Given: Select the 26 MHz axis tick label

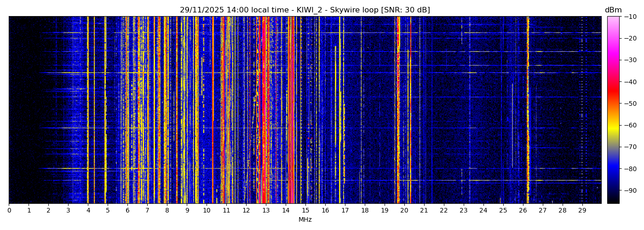Looking at the screenshot, I should pos(523,211).
